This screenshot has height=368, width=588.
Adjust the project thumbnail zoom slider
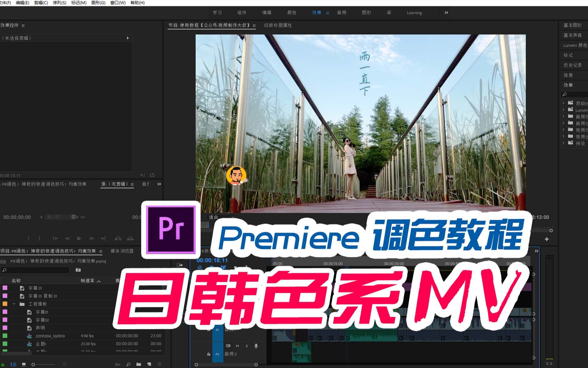43,364
